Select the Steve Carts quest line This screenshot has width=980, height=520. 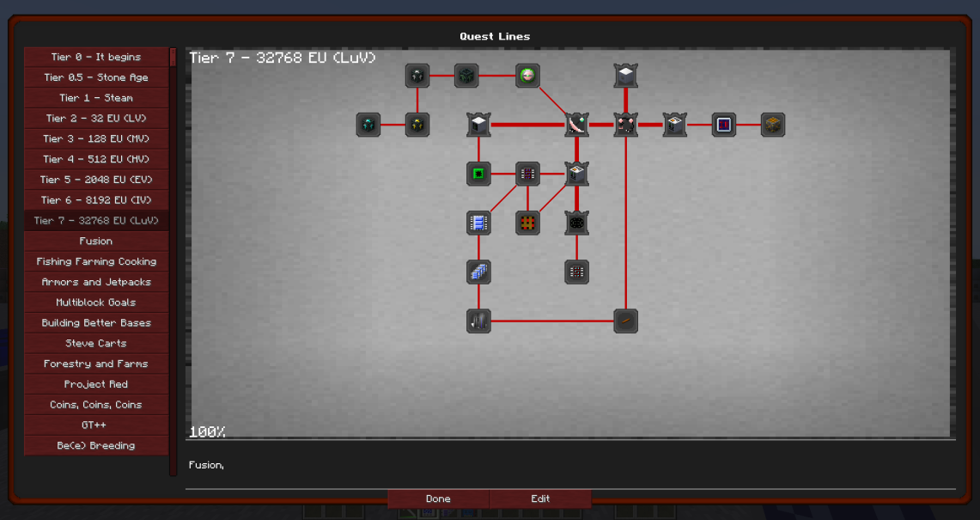96,343
